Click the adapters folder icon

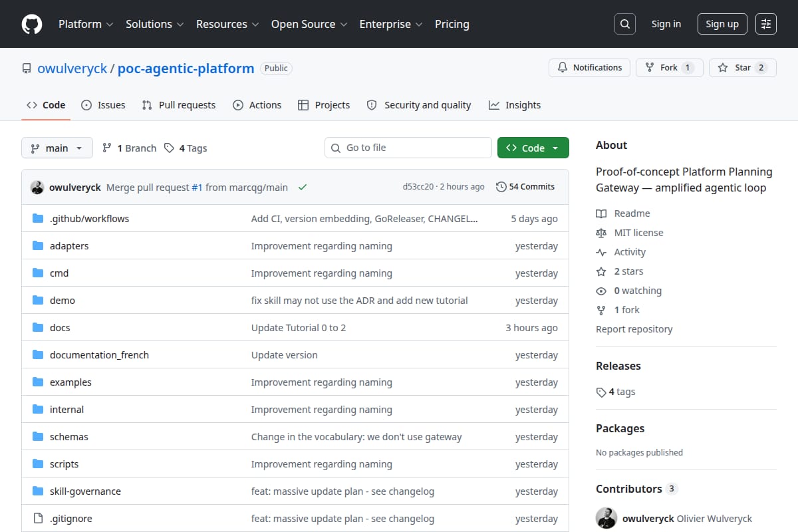coord(38,246)
